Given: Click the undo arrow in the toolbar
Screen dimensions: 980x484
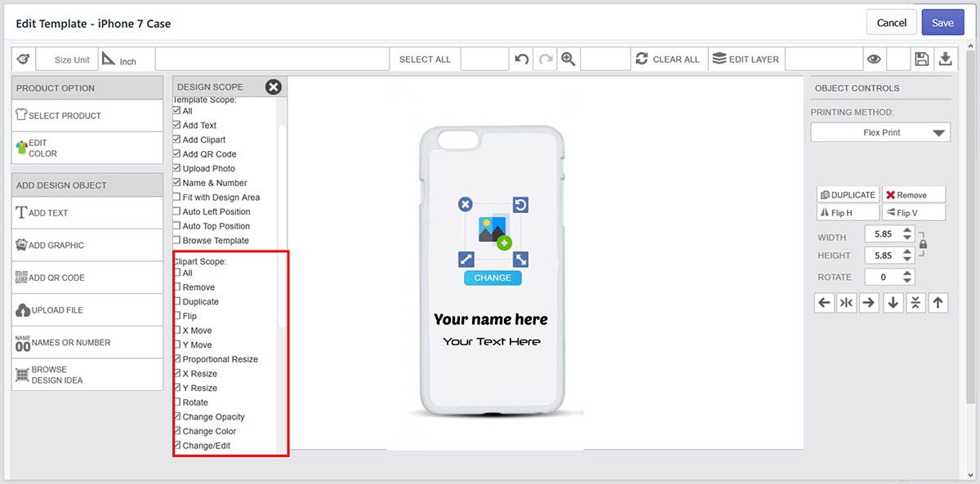Looking at the screenshot, I should (522, 59).
